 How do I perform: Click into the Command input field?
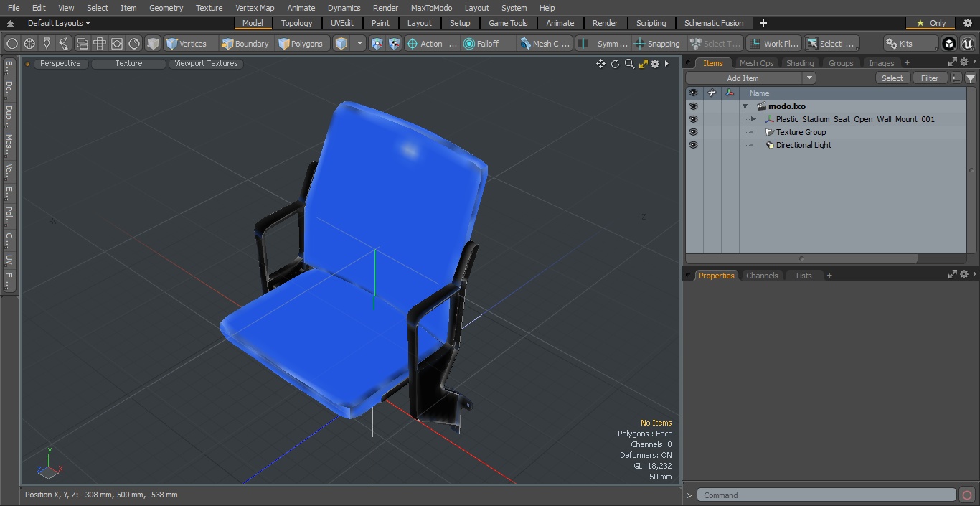pos(826,495)
